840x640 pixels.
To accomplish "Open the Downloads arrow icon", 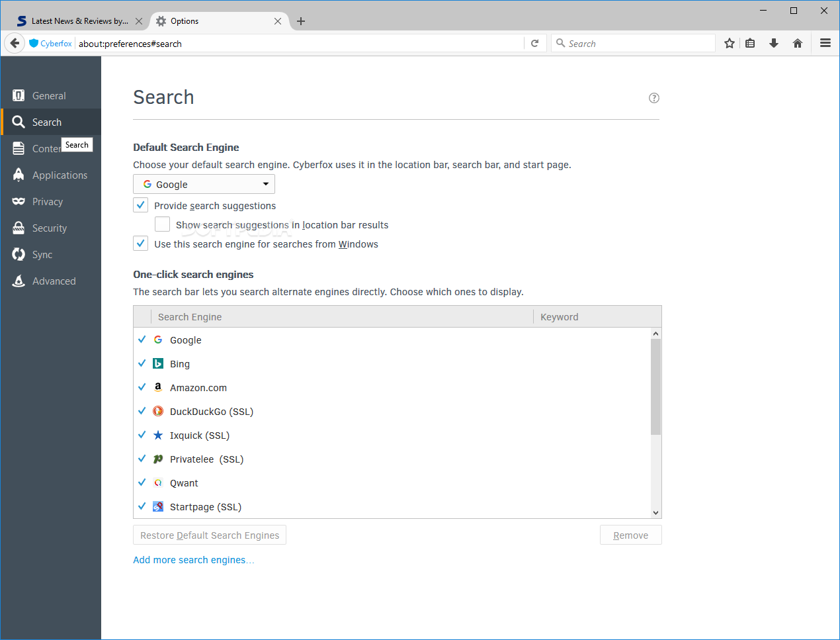I will click(774, 43).
